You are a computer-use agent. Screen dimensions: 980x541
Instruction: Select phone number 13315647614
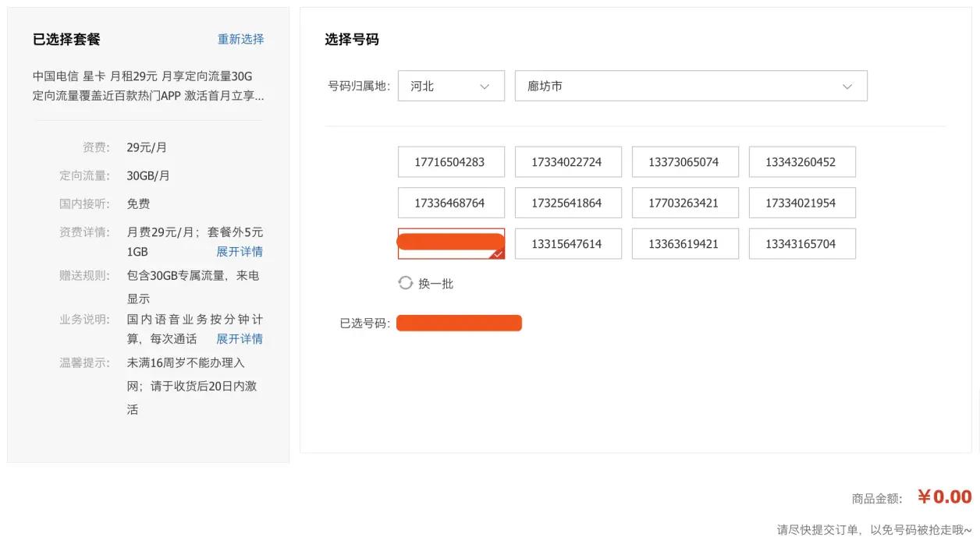568,243
